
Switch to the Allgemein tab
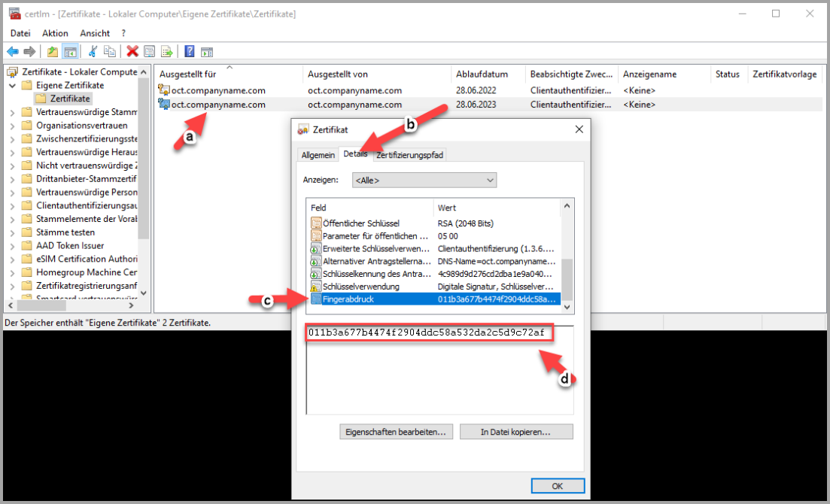point(318,155)
